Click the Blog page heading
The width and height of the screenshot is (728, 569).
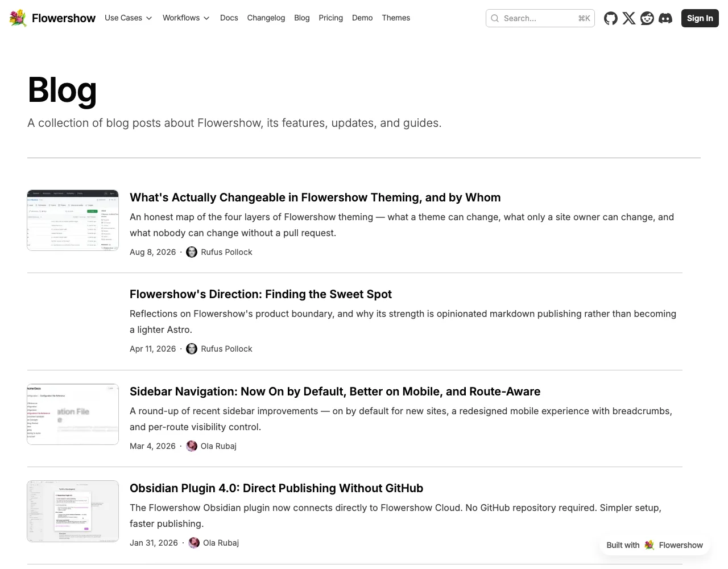click(63, 90)
